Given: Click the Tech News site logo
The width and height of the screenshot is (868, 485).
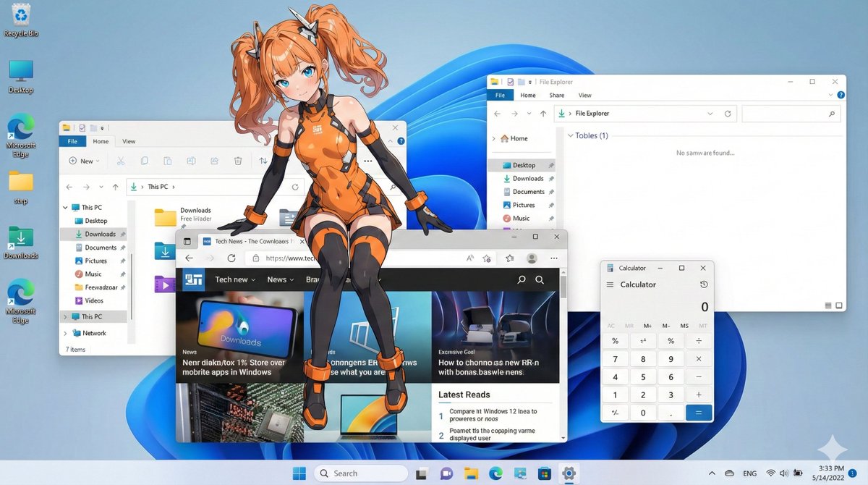Looking at the screenshot, I should pos(194,279).
